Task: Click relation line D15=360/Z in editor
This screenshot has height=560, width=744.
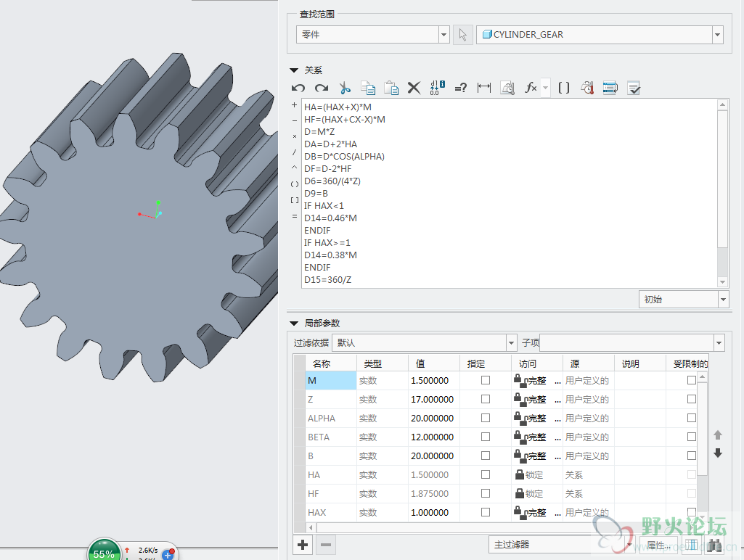Action: (x=328, y=280)
